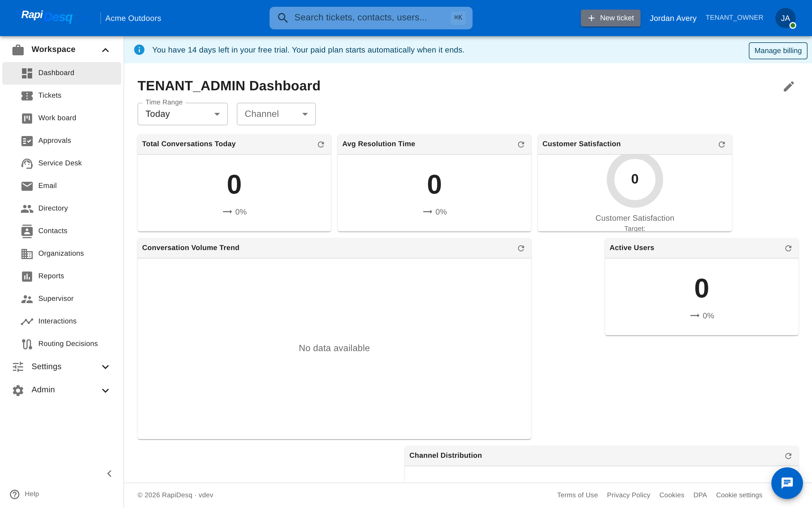Refresh the Channel Distribution widget
The width and height of the screenshot is (812, 508).
788,456
